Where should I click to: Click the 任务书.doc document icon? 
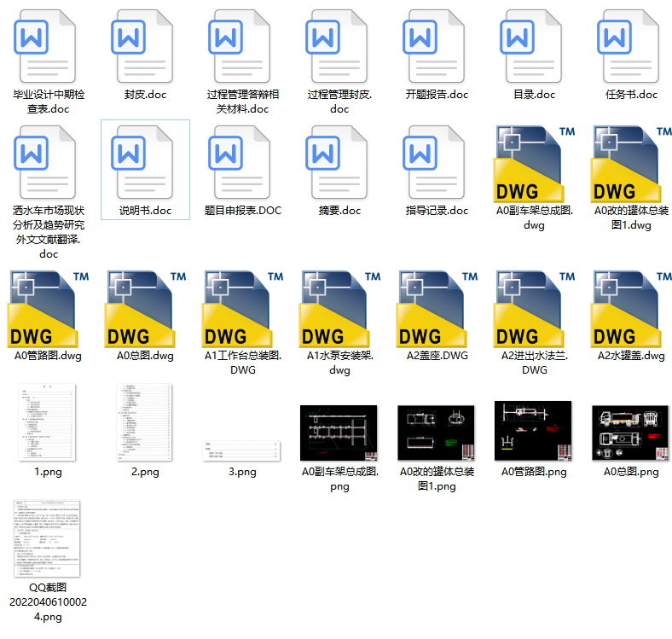pos(631,47)
